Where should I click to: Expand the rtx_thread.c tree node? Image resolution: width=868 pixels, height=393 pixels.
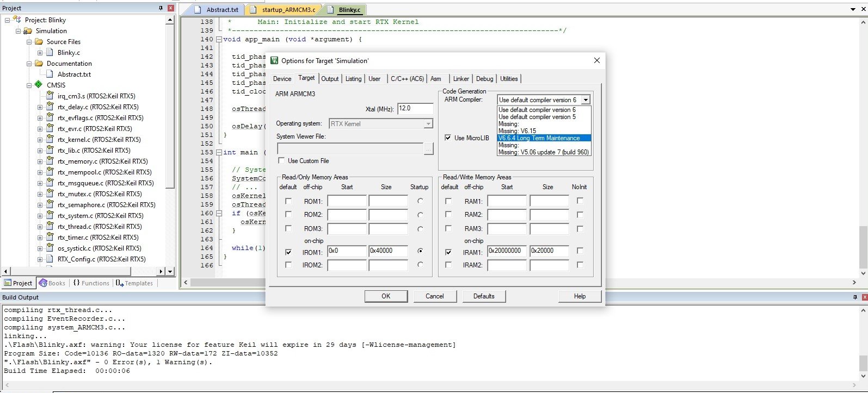(40, 227)
